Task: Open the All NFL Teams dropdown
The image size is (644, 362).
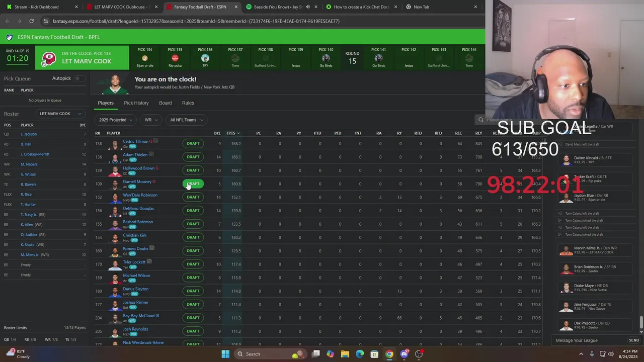Action: (186, 120)
